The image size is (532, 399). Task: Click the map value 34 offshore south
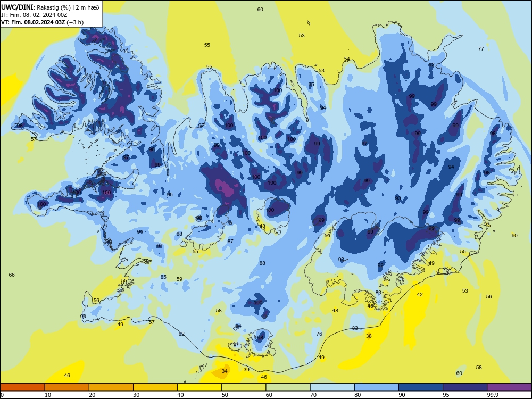225,371
